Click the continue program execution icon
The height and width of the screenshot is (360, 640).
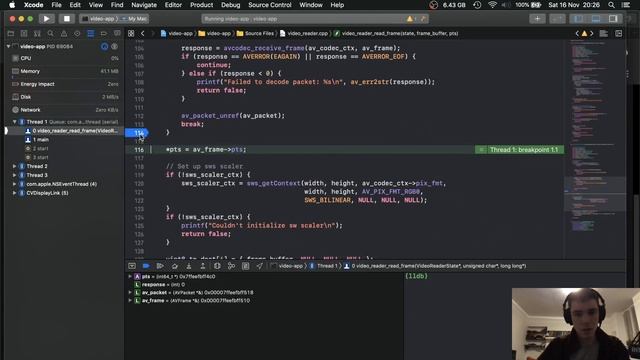coord(160,266)
